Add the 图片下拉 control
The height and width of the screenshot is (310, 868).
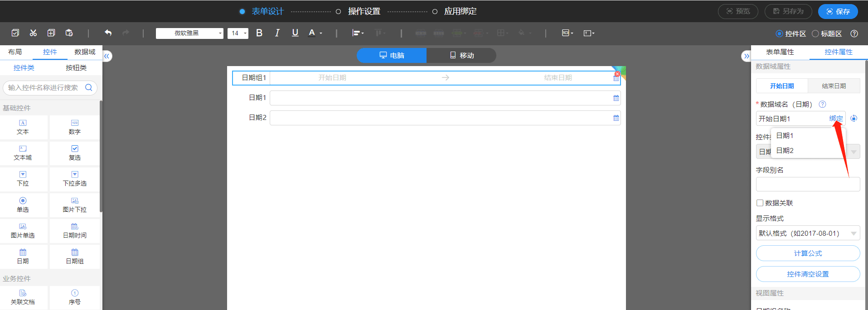(x=75, y=205)
